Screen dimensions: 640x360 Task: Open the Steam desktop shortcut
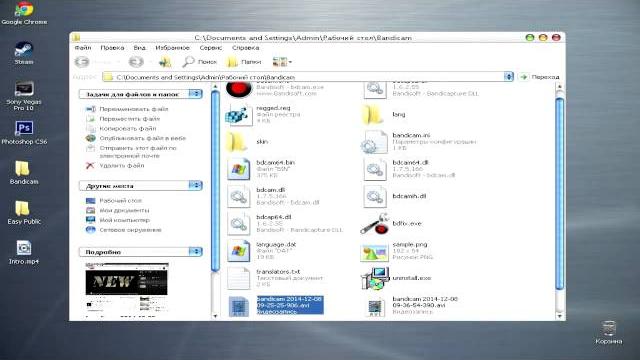pyautogui.click(x=24, y=53)
